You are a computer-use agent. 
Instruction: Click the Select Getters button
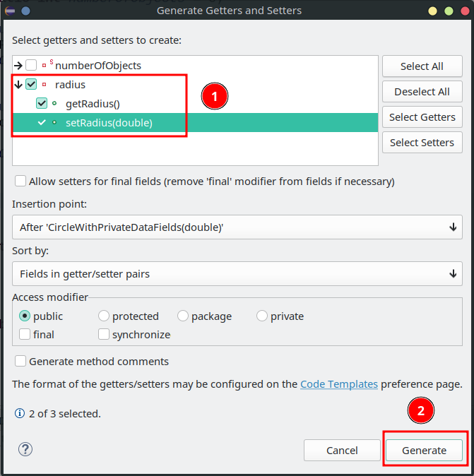[422, 117]
